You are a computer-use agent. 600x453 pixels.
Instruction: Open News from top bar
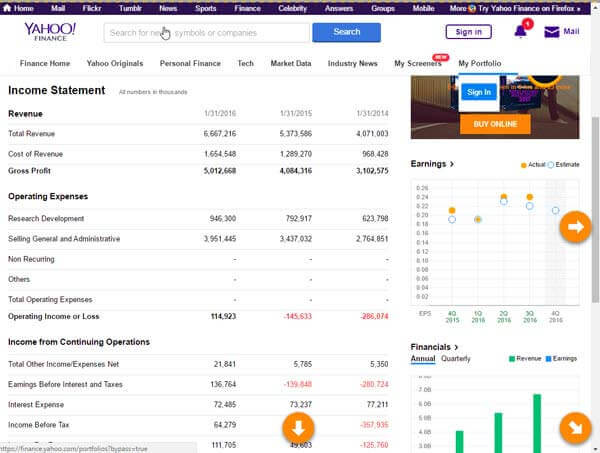coord(168,8)
